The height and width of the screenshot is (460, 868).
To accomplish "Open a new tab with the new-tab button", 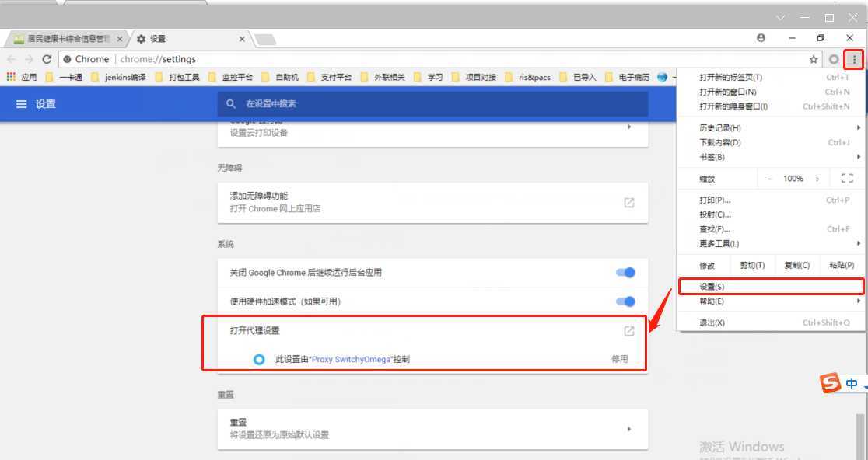I will tap(265, 40).
